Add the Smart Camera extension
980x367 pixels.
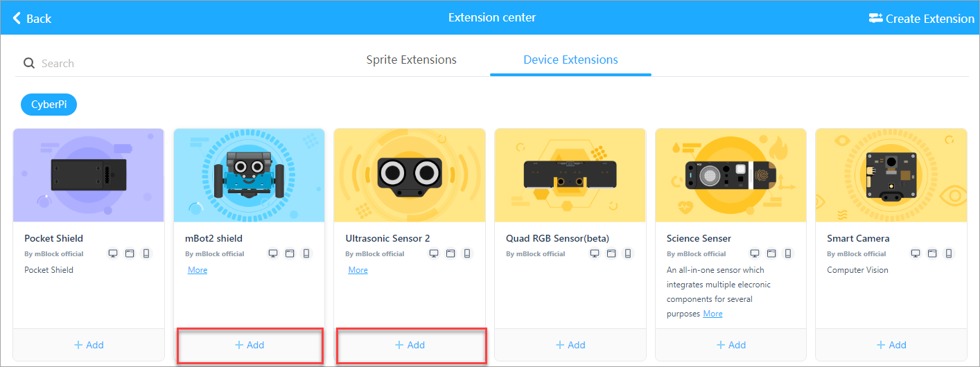pyautogui.click(x=891, y=345)
